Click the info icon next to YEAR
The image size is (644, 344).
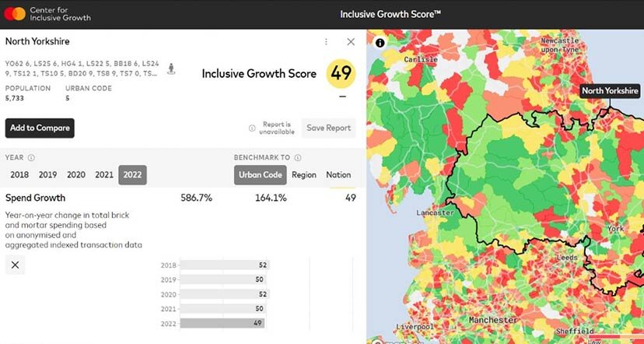pyautogui.click(x=31, y=157)
